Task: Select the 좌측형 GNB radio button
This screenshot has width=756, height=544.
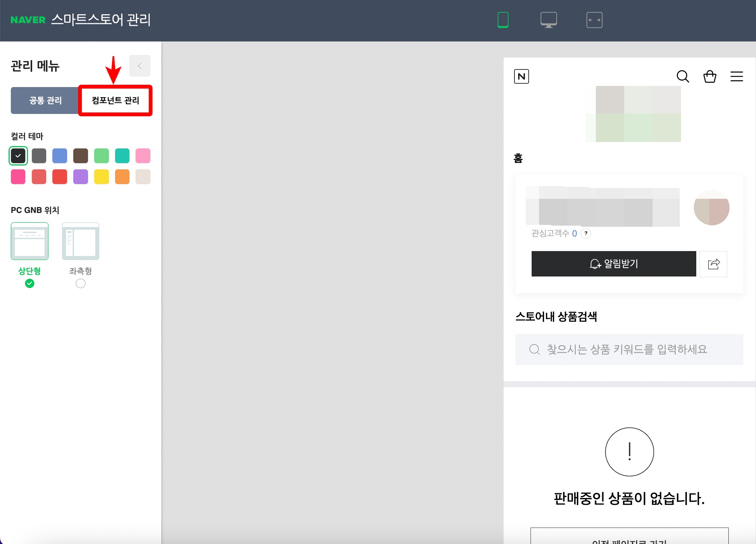Action: [x=80, y=284]
